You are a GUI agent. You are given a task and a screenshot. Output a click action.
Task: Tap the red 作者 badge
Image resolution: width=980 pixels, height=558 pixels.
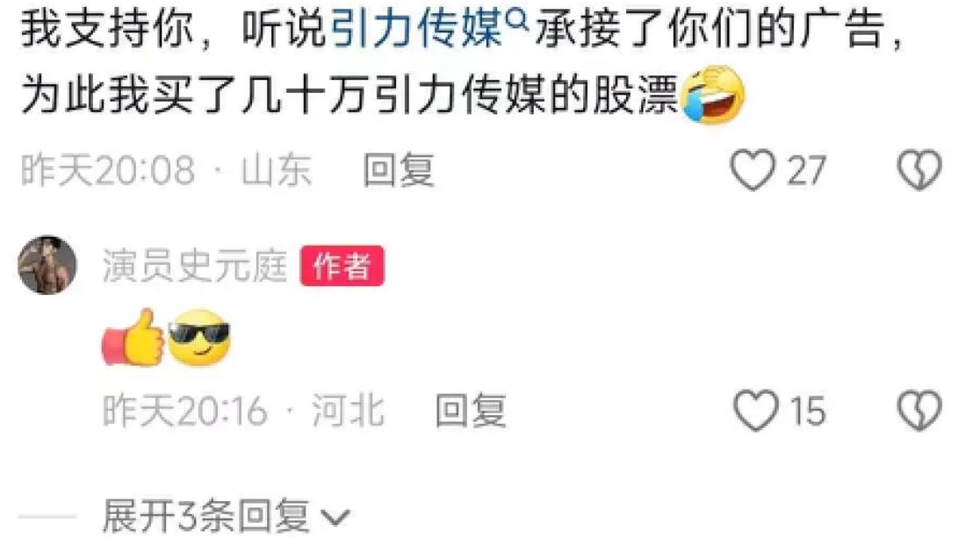(342, 267)
